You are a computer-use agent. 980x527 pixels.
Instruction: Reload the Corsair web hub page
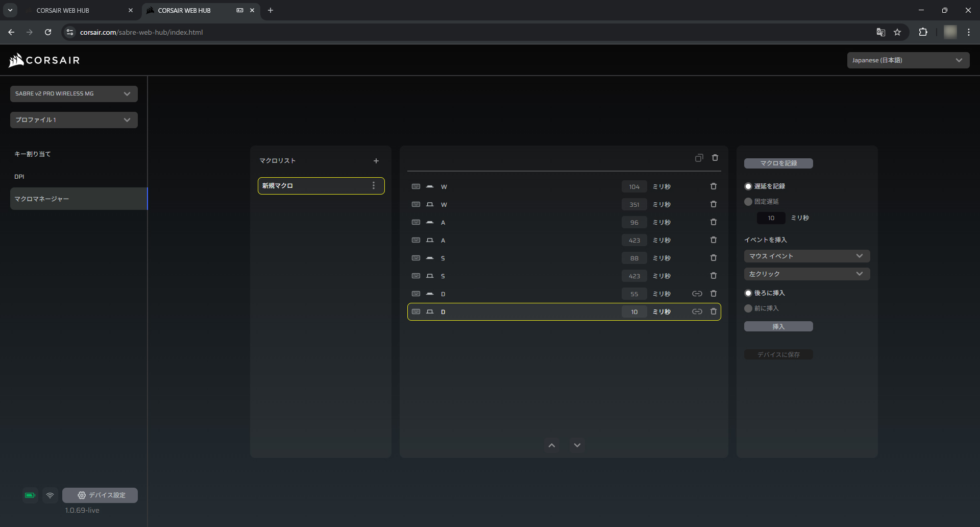[48, 32]
